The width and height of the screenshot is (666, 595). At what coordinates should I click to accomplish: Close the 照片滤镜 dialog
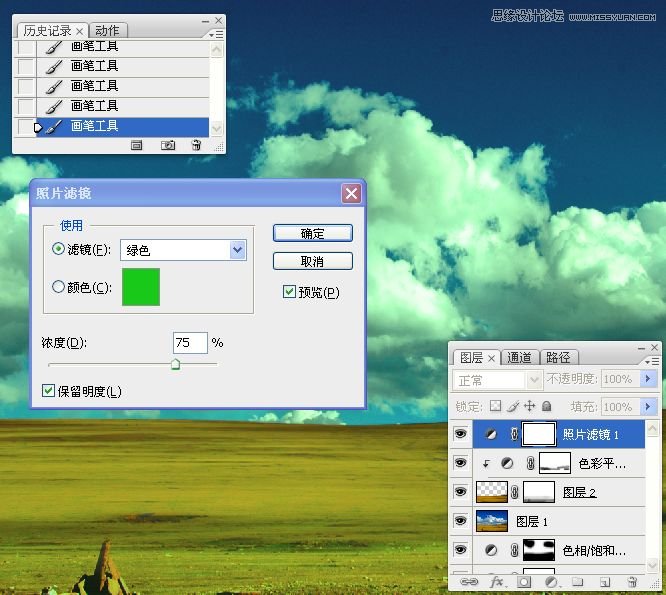[351, 194]
